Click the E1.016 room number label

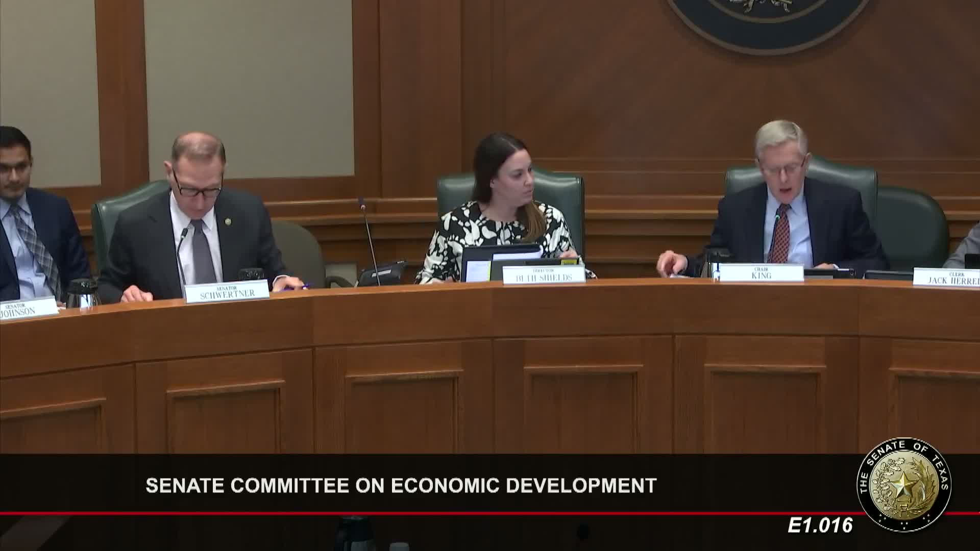coord(820,525)
